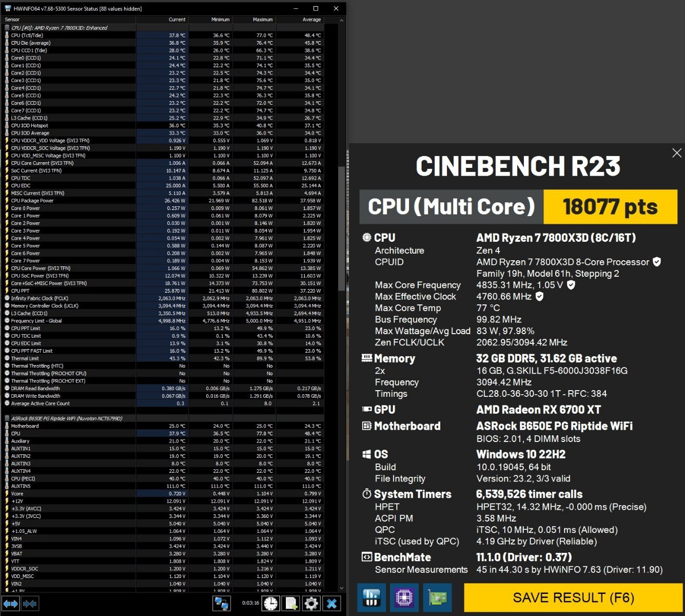Click the shrink columns arrows in HWiNFO
Viewport: 685px width, 616px height.
(x=30, y=604)
